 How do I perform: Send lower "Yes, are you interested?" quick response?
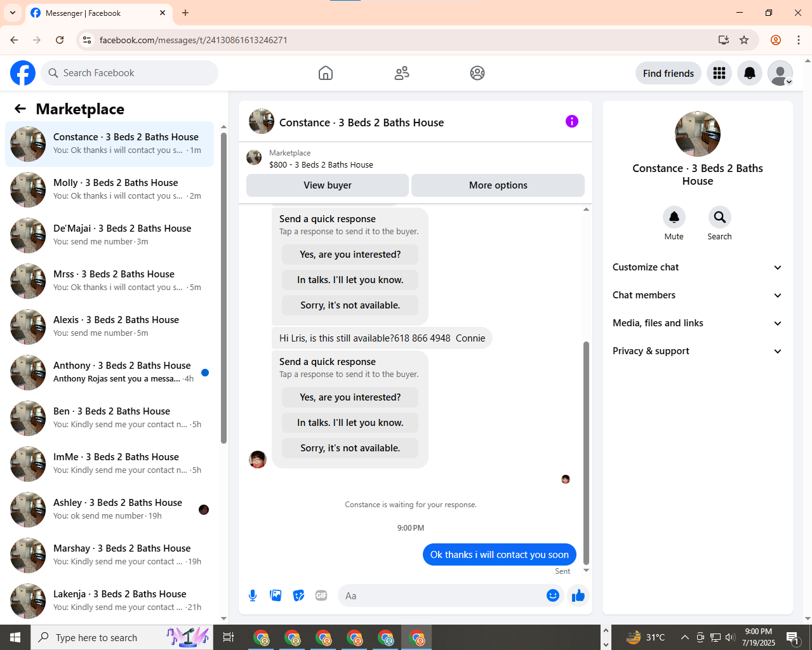click(x=350, y=397)
